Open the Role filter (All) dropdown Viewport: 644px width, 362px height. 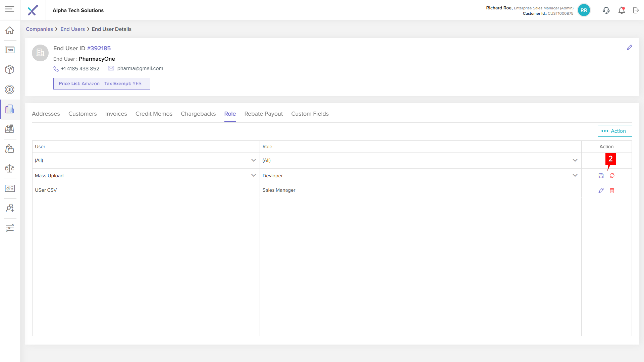pos(575,161)
